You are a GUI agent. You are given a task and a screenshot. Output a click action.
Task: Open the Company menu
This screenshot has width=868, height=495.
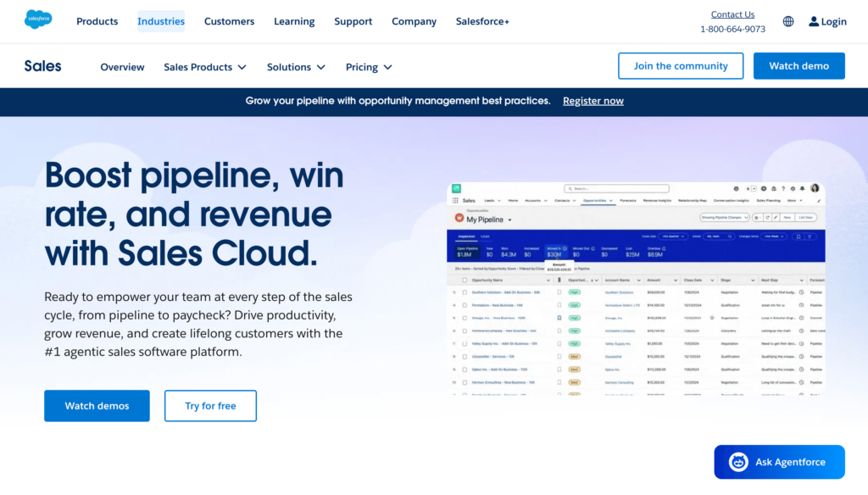[x=414, y=21]
